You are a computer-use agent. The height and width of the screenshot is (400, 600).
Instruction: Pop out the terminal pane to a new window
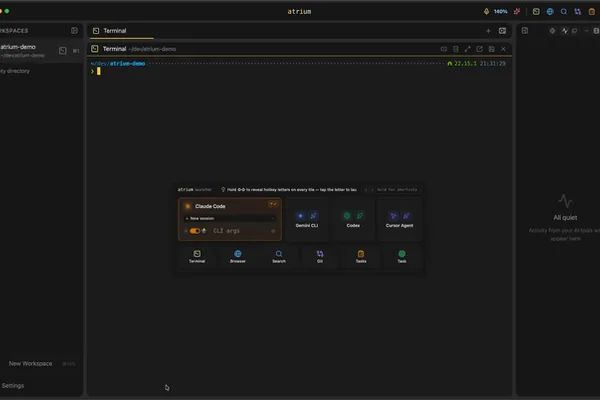479,49
